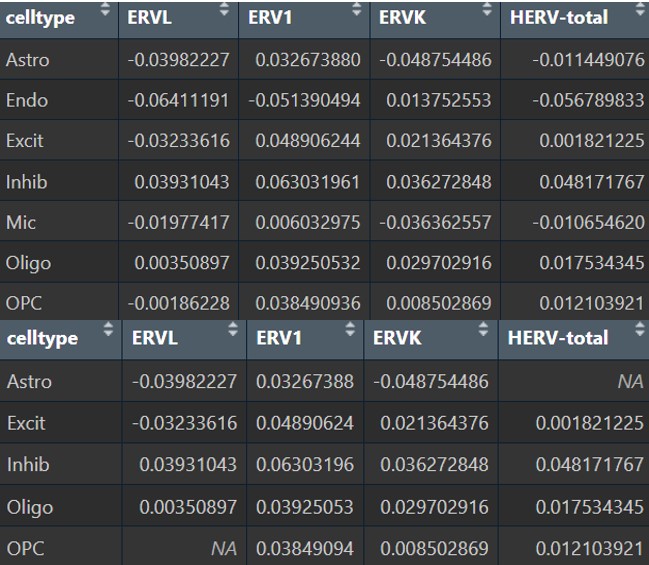Image resolution: width=649 pixels, height=565 pixels.
Task: Click the NA cell in lower Astro row
Action: (x=630, y=382)
